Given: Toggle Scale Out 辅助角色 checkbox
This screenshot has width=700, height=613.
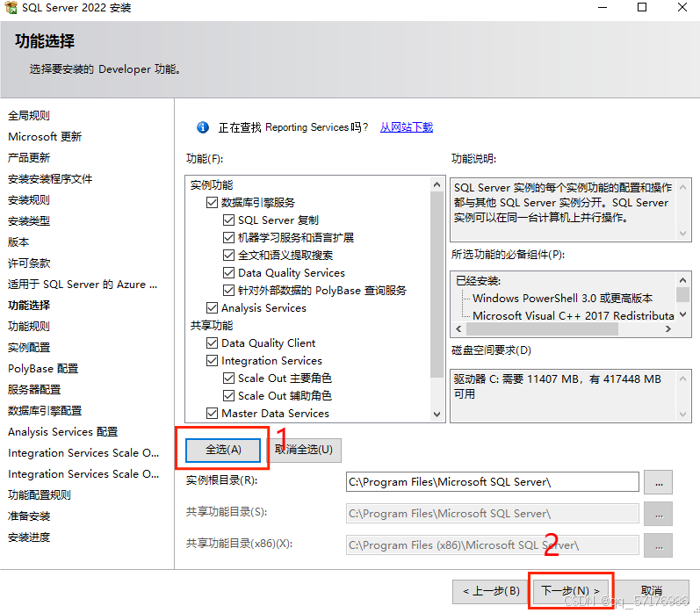Looking at the screenshot, I should (x=228, y=396).
